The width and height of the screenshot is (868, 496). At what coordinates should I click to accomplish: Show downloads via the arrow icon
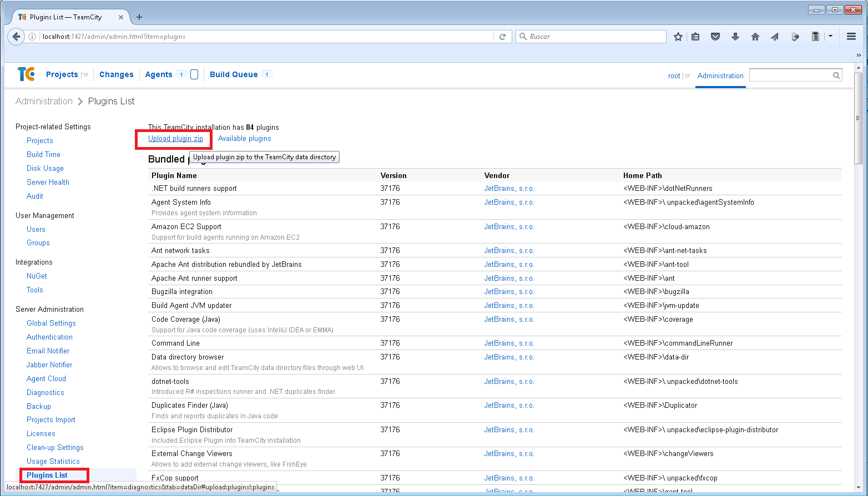pos(735,37)
